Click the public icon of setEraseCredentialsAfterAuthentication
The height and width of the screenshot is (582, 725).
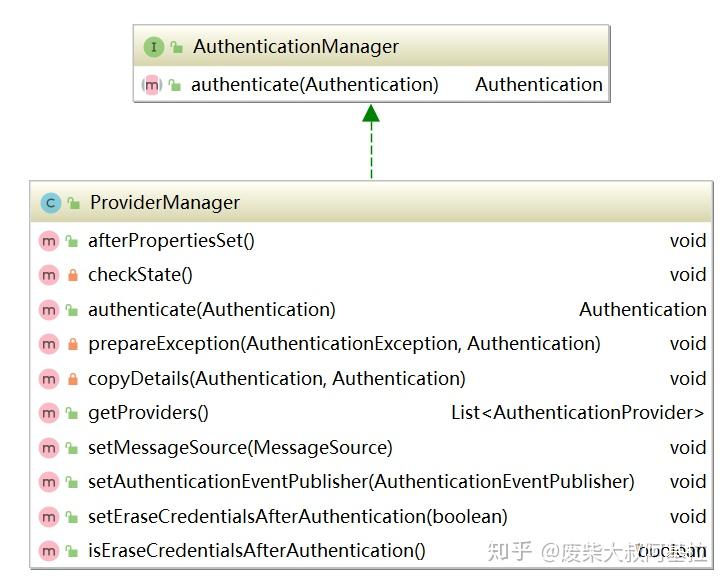click(x=71, y=517)
